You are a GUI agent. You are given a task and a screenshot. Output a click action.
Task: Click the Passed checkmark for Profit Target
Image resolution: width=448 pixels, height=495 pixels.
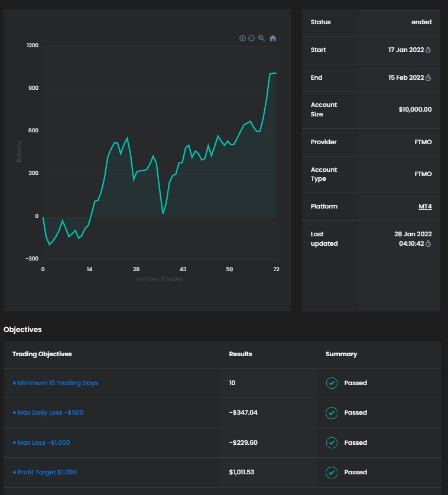click(x=332, y=473)
